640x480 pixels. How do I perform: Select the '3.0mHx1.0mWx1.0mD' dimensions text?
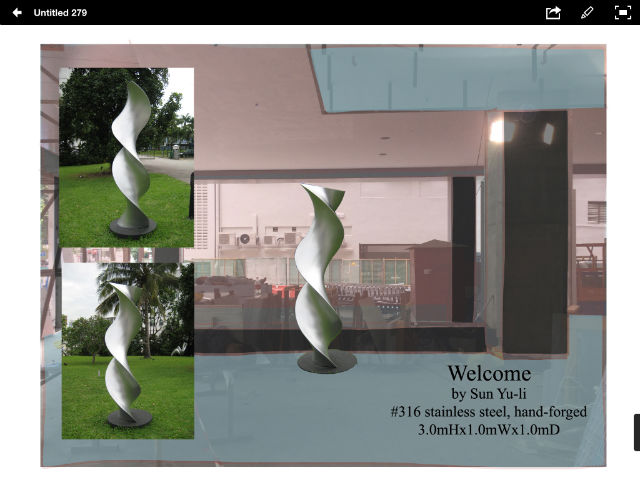[x=489, y=429]
